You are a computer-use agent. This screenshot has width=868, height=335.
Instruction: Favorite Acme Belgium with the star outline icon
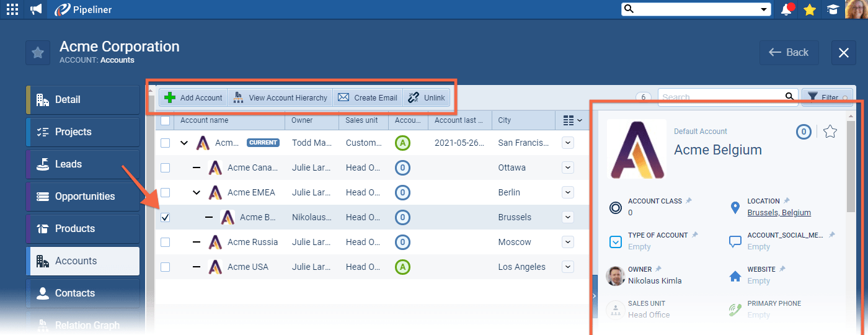coord(830,132)
